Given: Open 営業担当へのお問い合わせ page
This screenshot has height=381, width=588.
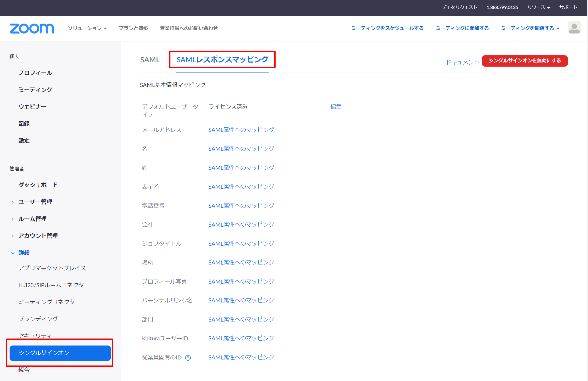Looking at the screenshot, I should coord(189,28).
